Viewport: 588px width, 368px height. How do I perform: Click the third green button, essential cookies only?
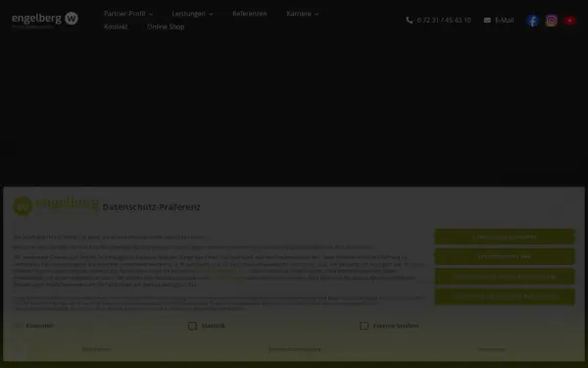505,277
